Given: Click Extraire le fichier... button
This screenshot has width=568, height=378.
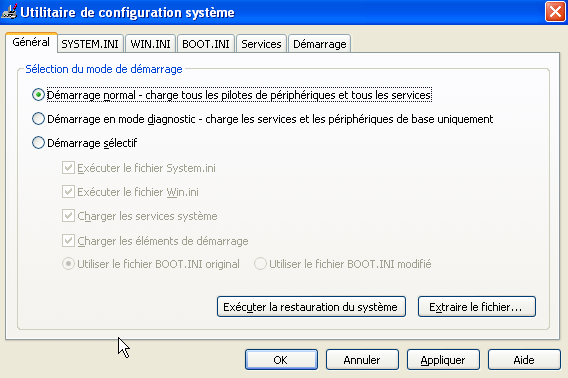Looking at the screenshot, I should pyautogui.click(x=477, y=307).
